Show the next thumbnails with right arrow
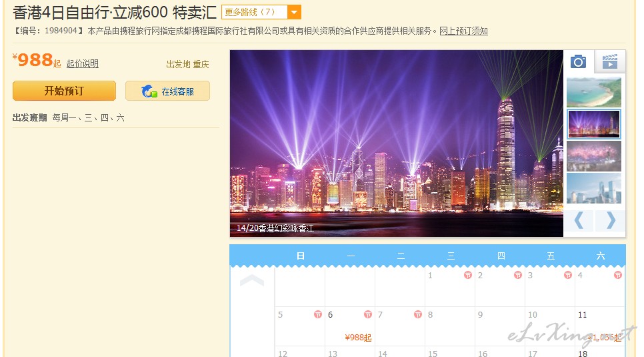Viewport: 644px width, 357px height. pyautogui.click(x=610, y=220)
